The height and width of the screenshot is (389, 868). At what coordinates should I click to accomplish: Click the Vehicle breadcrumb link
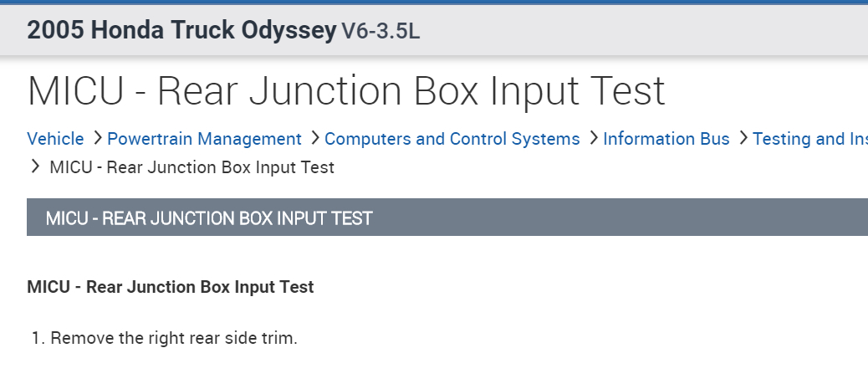pos(55,139)
